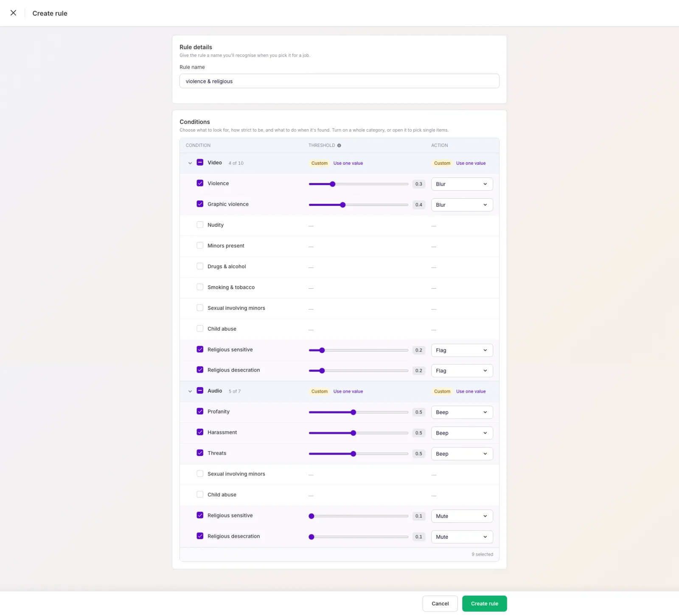Uncheck the Profanity audio condition
The height and width of the screenshot is (616, 679).
[200, 411]
